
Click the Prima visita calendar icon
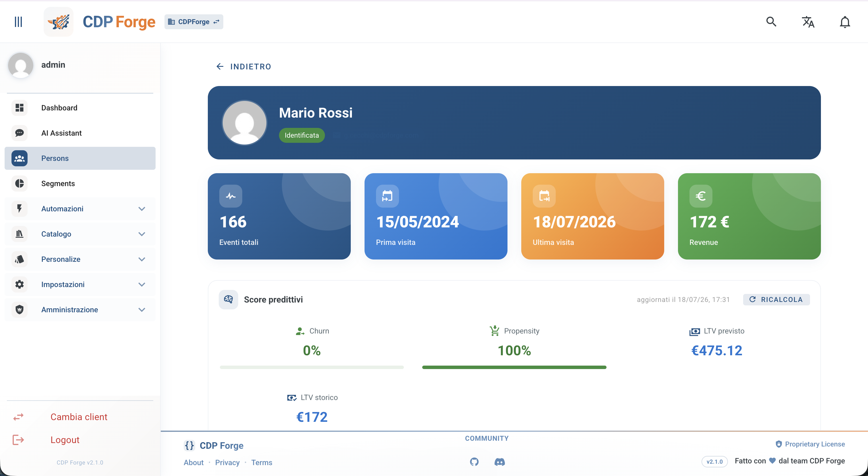click(x=387, y=196)
